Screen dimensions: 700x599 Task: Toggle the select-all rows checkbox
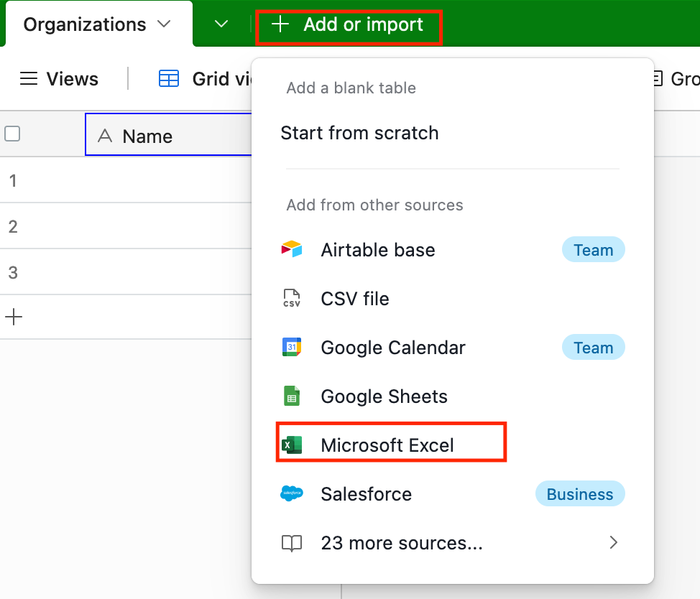[12, 134]
